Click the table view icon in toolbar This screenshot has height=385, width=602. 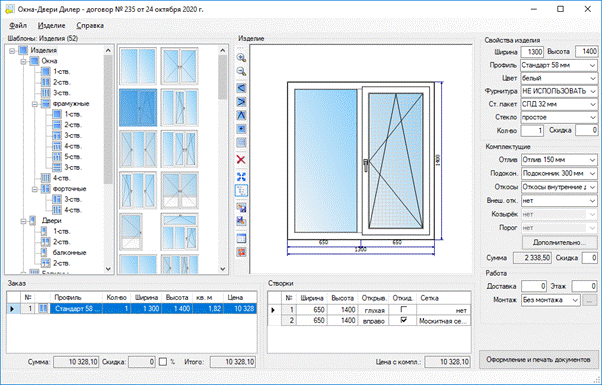click(241, 238)
